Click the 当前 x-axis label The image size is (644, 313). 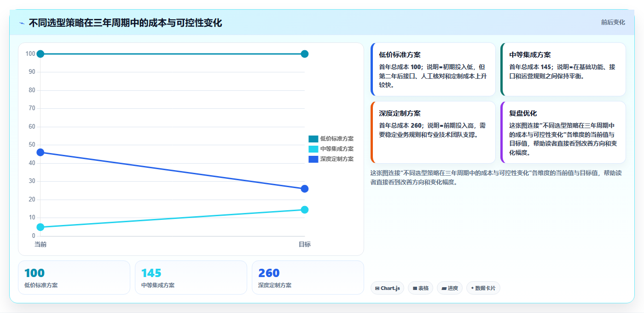point(41,244)
